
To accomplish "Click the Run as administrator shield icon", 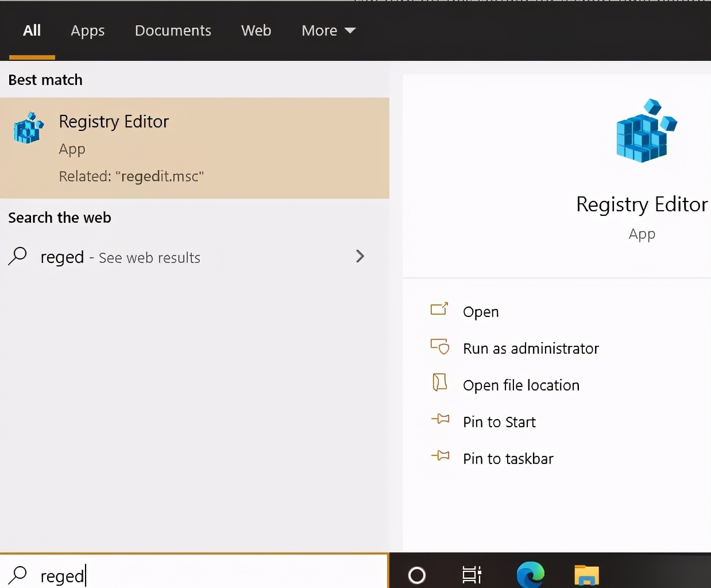I will [439, 347].
